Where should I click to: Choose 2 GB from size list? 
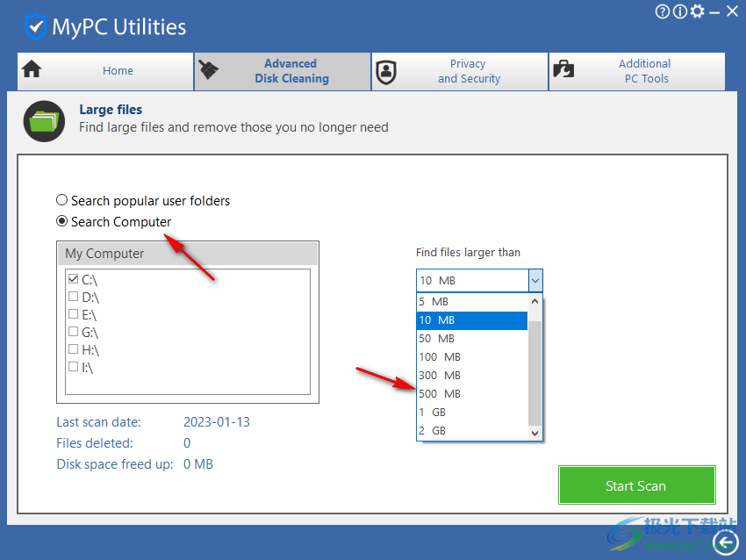click(x=472, y=431)
